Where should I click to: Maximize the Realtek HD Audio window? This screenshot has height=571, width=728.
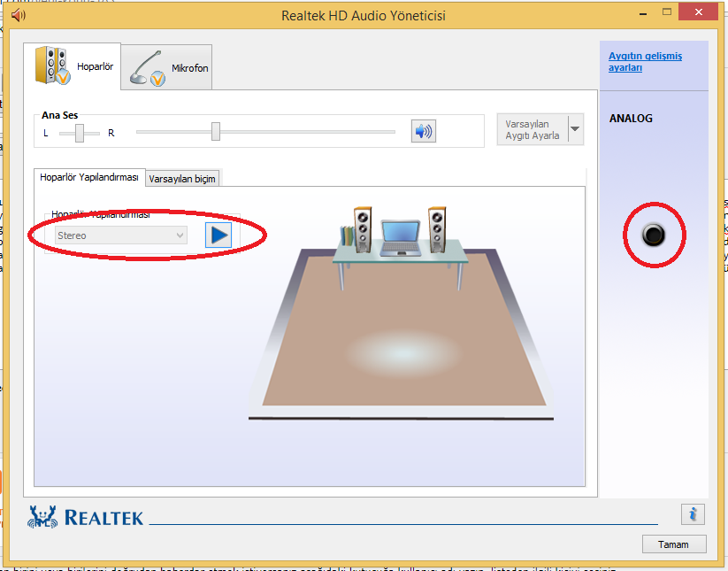click(667, 12)
